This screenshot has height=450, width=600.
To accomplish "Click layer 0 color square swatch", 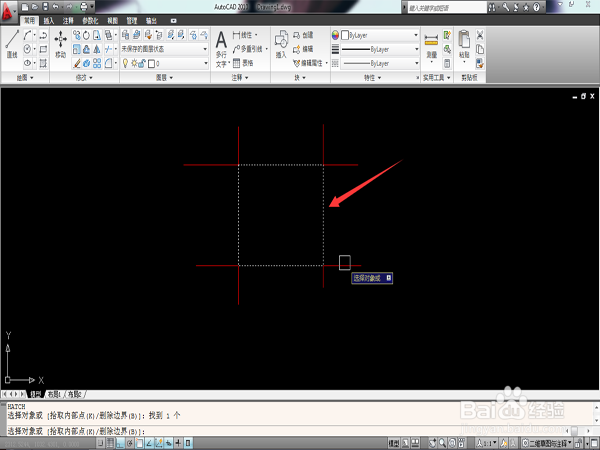I will (x=152, y=64).
